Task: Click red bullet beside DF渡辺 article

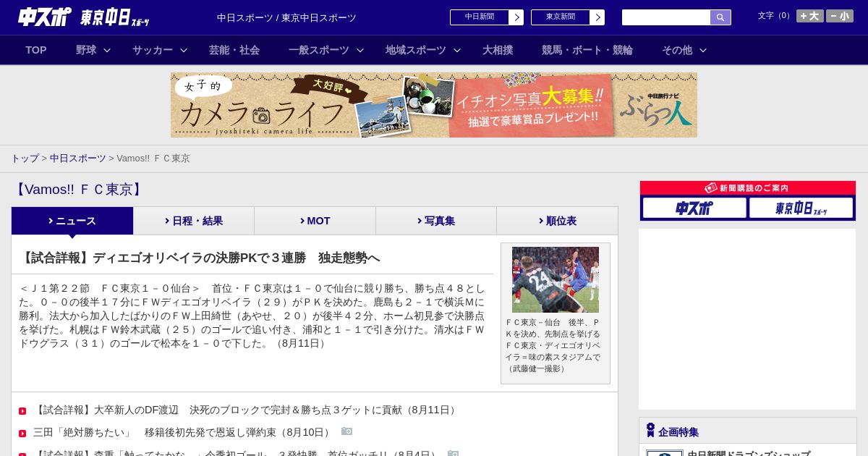Action: coord(22,411)
